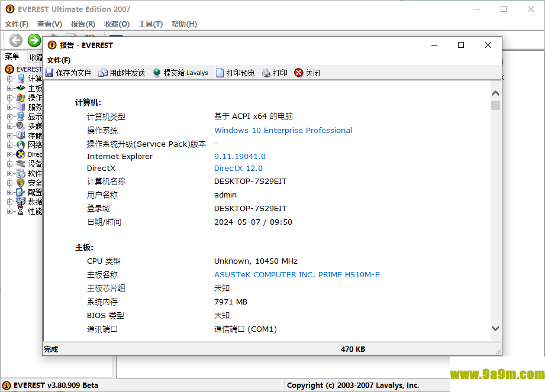545x392 pixels.
Task: Expand the 设备 tree node
Action: tap(9, 164)
